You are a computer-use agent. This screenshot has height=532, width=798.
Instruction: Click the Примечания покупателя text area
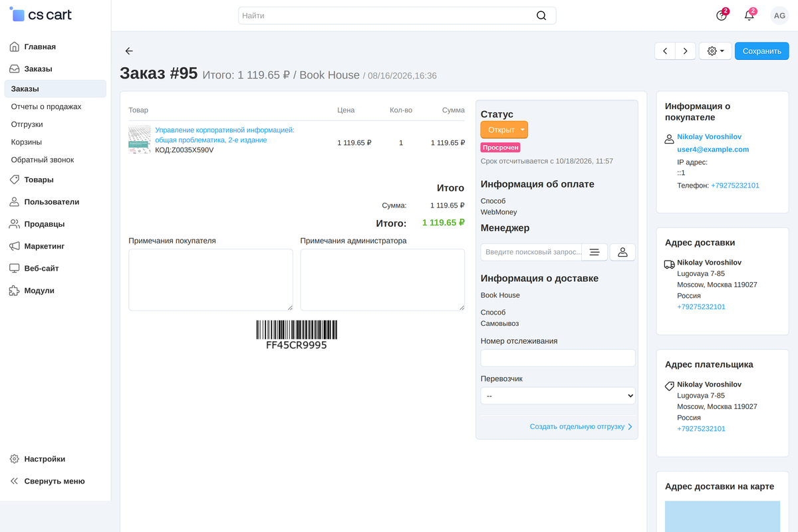(x=211, y=280)
